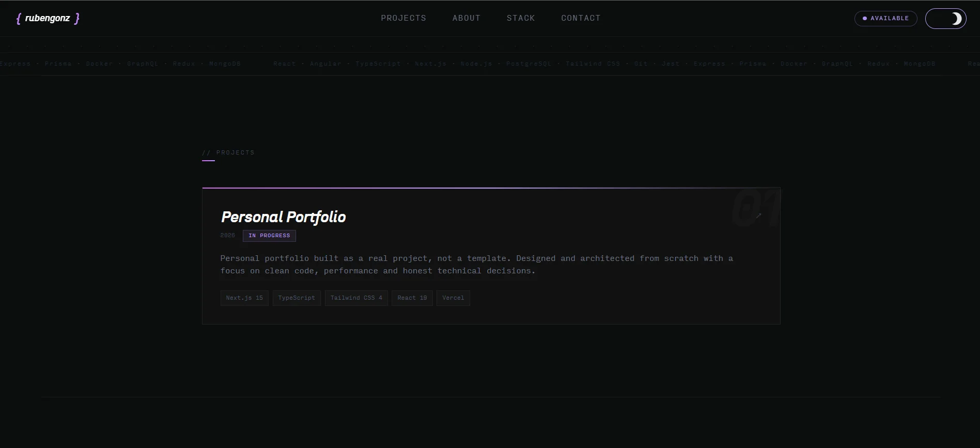Open the Personal Portfolio project title
Image resolution: width=980 pixels, height=448 pixels.
pos(283,217)
